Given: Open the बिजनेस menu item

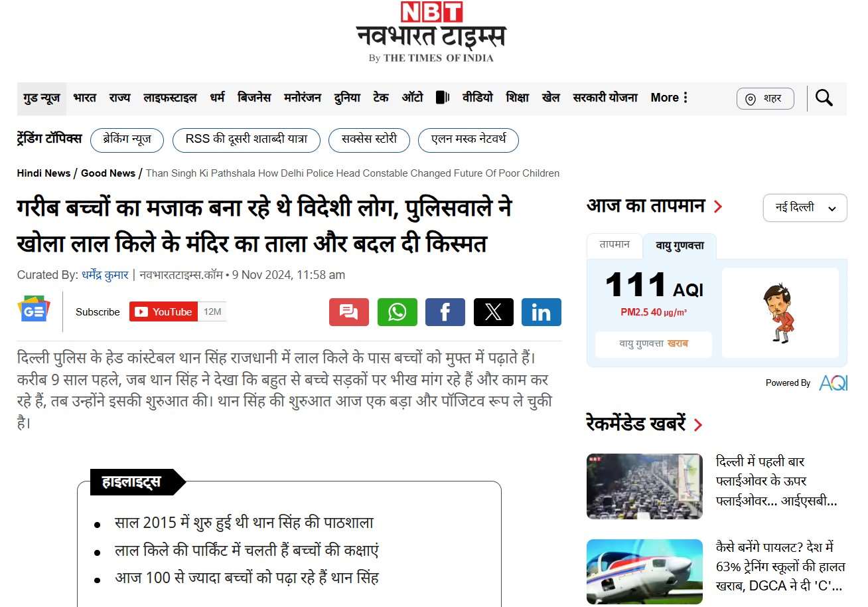Looking at the screenshot, I should 254,97.
